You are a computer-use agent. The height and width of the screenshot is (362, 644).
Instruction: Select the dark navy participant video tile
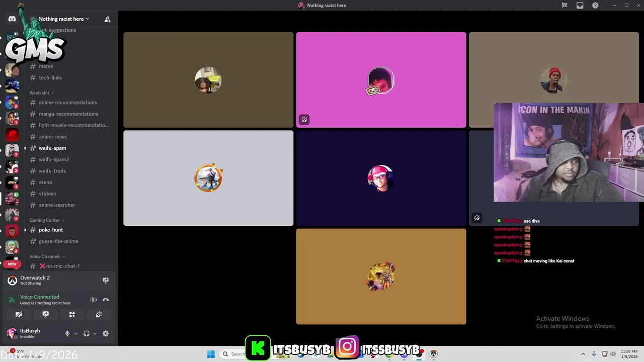pos(381,178)
